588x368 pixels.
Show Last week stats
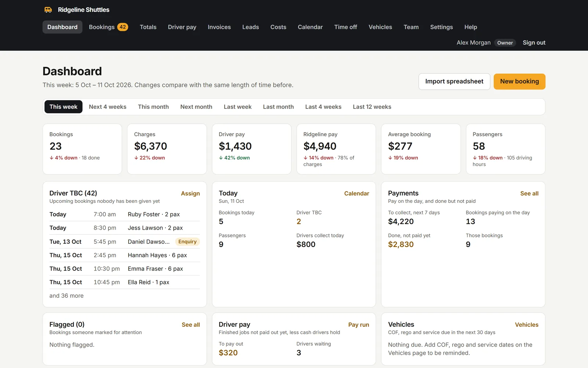point(238,107)
